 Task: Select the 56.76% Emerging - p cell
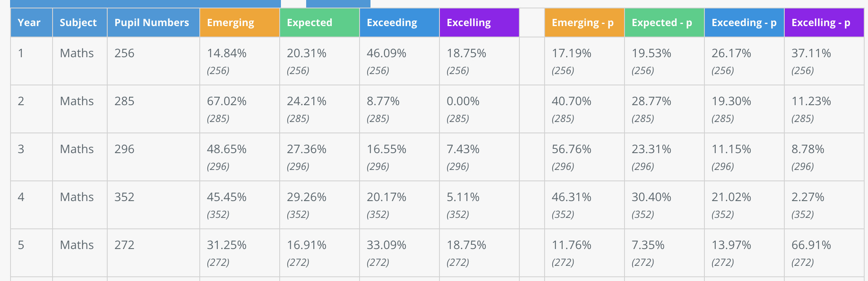[572, 149]
